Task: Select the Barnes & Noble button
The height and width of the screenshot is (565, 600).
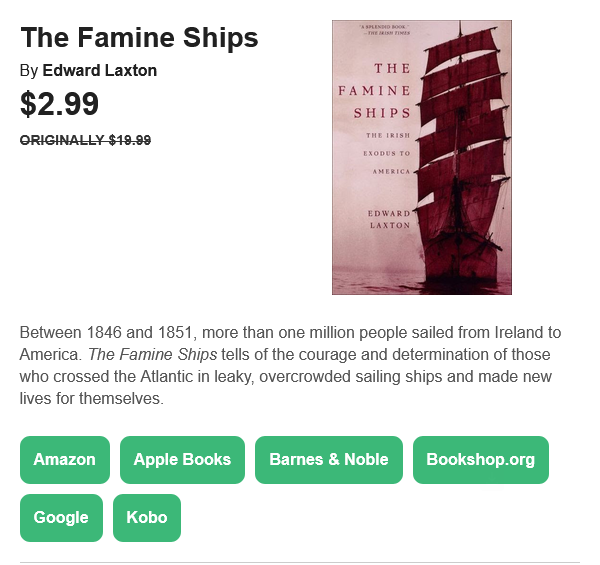Action: [329, 460]
